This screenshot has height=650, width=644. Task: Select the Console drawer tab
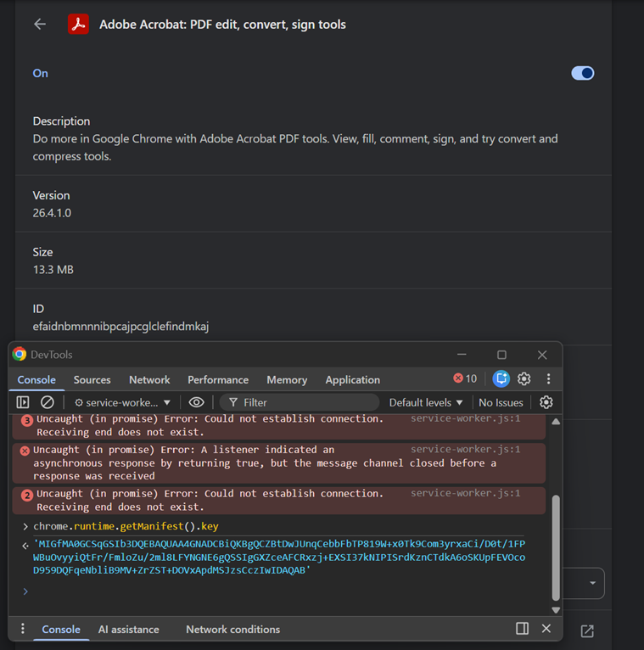(x=61, y=630)
